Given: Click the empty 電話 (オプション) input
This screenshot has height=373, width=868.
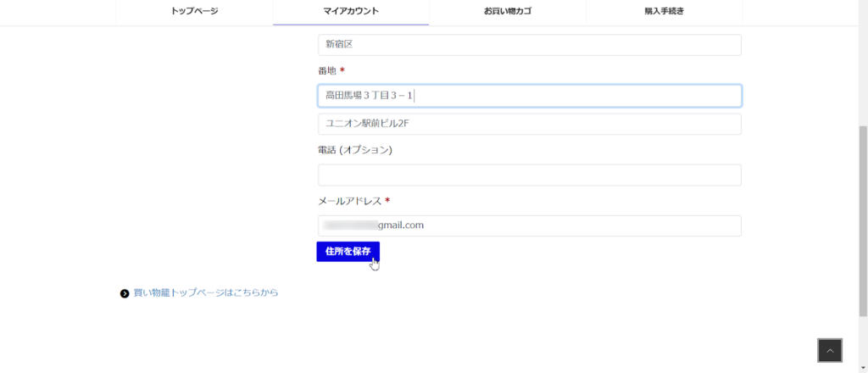Looking at the screenshot, I should coord(529,175).
